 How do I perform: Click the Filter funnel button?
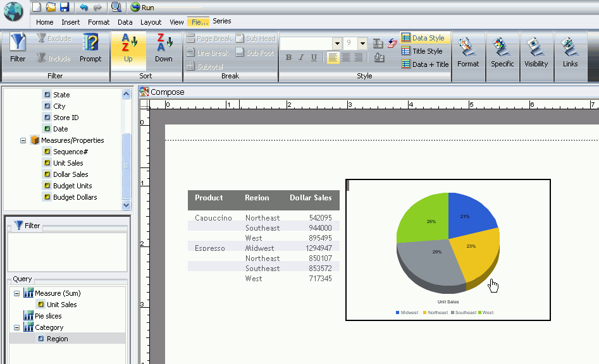pyautogui.click(x=18, y=47)
